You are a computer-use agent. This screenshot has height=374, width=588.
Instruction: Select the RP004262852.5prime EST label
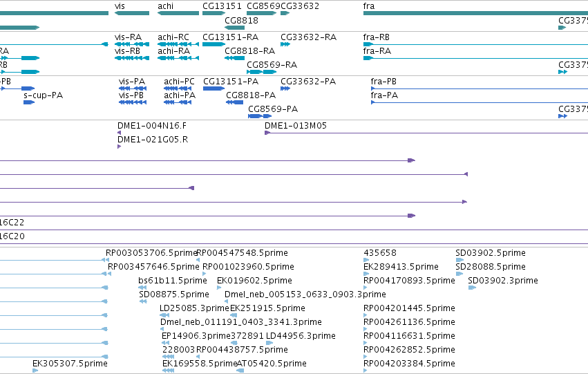[x=409, y=350]
